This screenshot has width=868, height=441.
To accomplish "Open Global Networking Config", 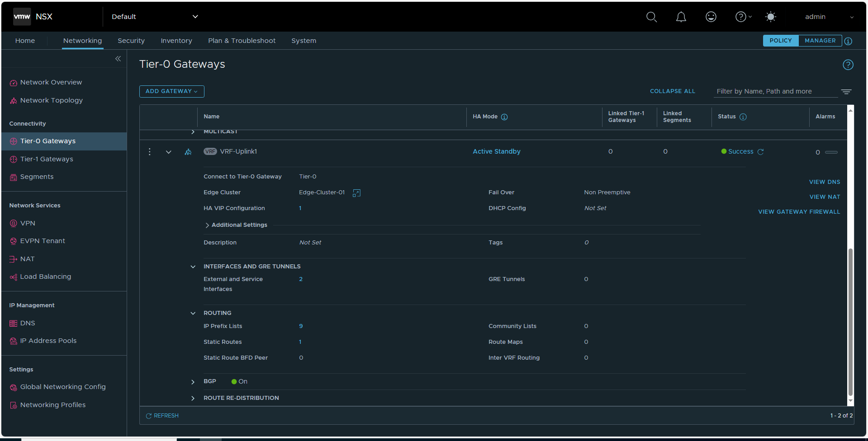I will point(63,387).
